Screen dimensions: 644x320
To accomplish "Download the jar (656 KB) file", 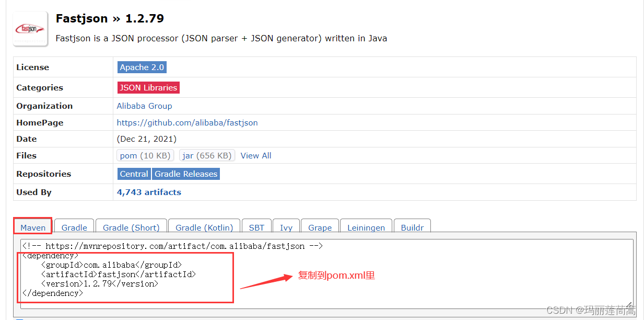I will click(207, 155).
